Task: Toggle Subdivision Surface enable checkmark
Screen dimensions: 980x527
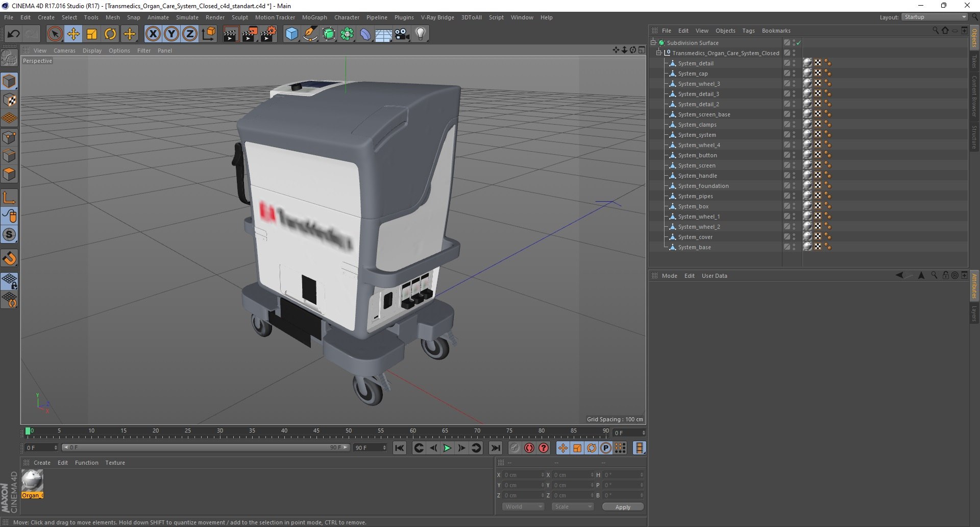Action: pos(799,43)
